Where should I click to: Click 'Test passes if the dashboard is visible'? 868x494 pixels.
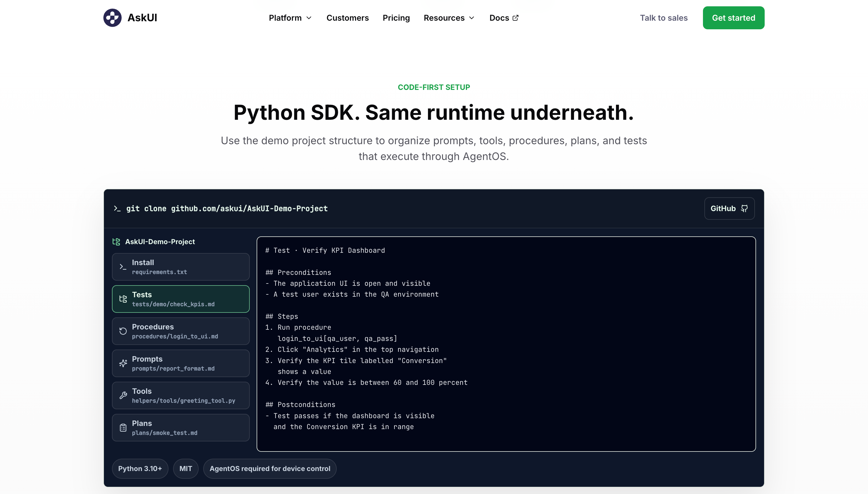[354, 416]
